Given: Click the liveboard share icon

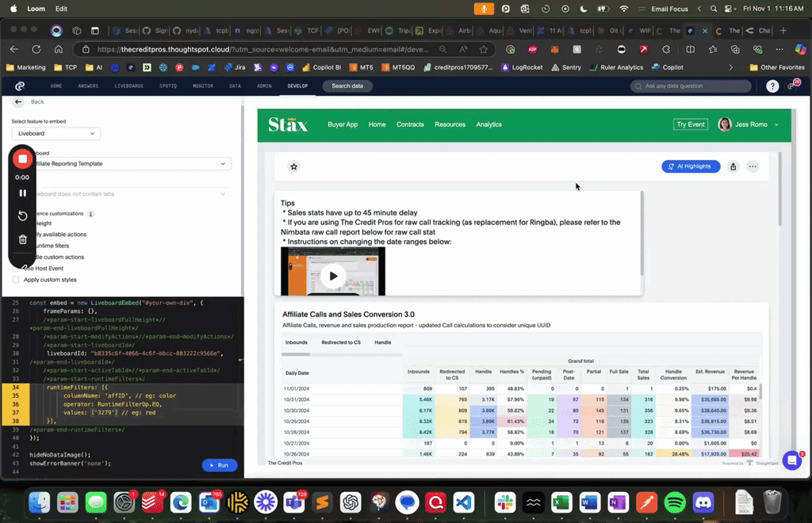Looking at the screenshot, I should [x=733, y=166].
